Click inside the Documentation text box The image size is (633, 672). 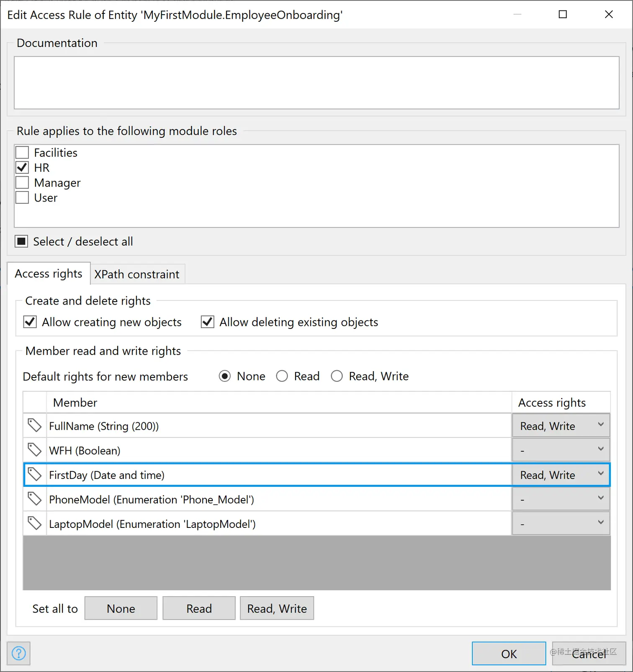point(316,83)
